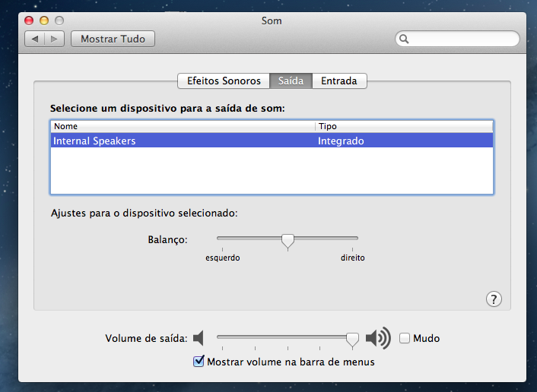Screen dimensions: 537x392
Task: Click the loud volume speaker icon
Action: pyautogui.click(x=377, y=338)
